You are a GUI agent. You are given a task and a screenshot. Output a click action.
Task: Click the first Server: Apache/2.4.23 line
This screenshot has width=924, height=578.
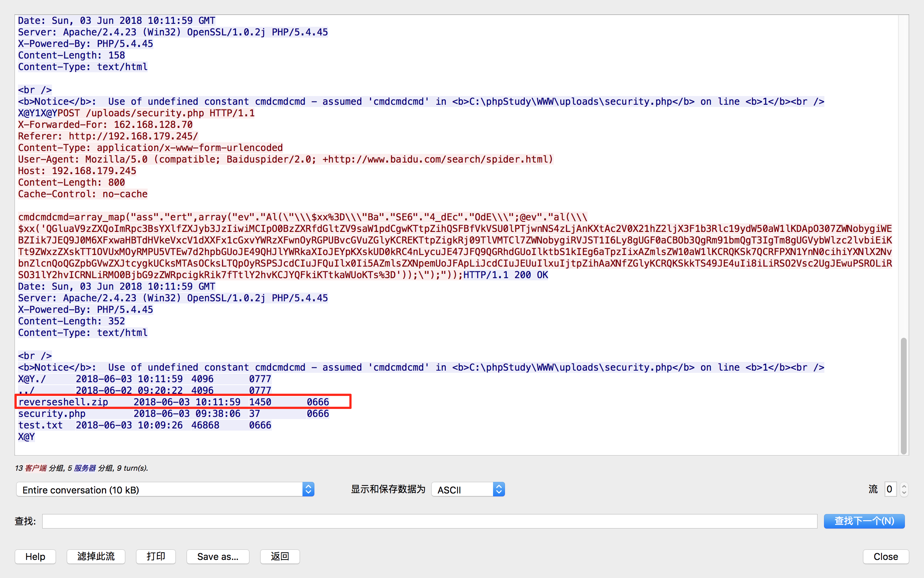click(x=173, y=32)
